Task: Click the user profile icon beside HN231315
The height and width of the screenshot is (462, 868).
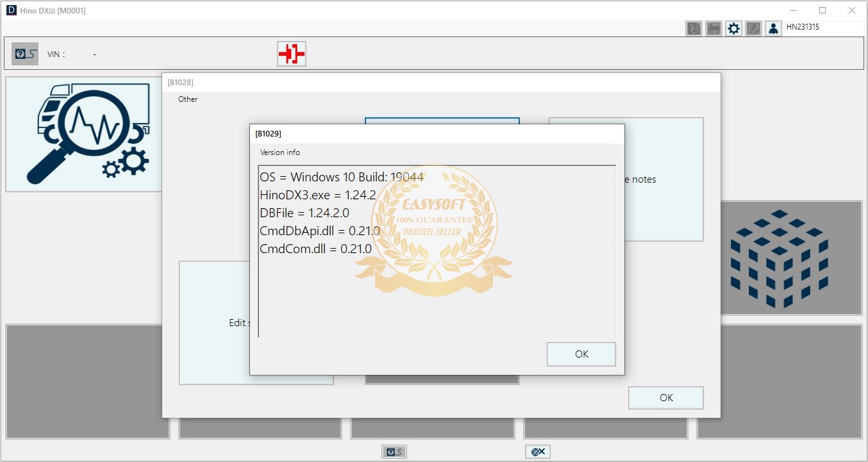Action: 773,28
